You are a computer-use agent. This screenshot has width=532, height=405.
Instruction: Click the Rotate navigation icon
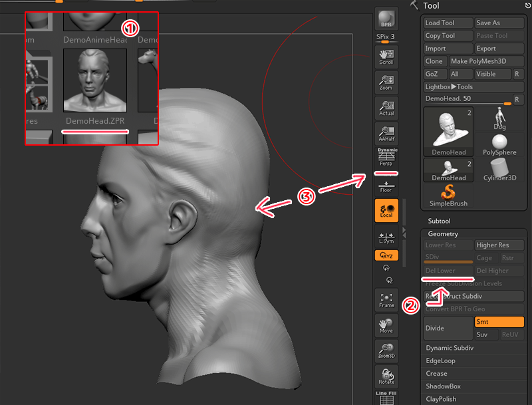pyautogui.click(x=386, y=376)
